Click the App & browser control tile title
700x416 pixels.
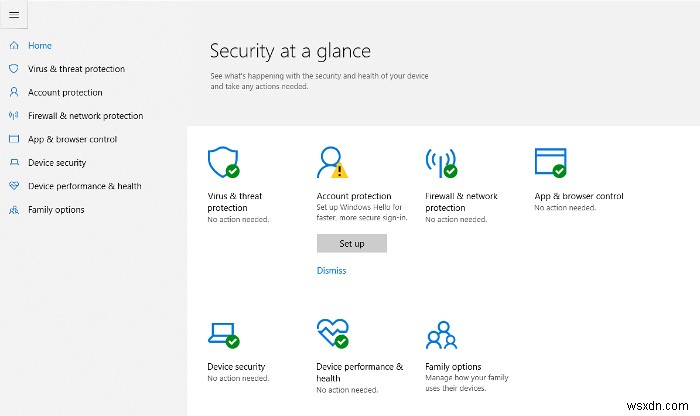(579, 196)
